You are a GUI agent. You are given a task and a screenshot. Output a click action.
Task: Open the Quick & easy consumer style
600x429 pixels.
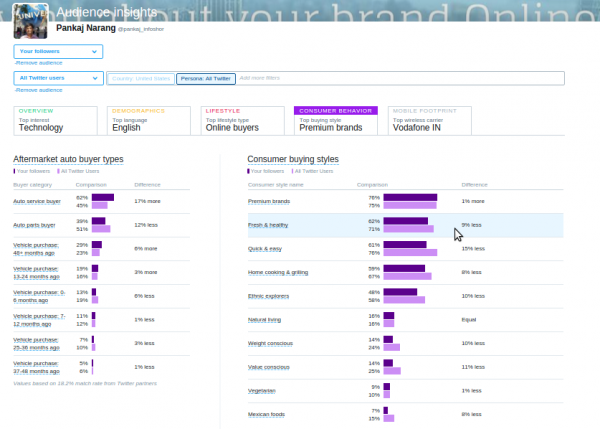265,249
